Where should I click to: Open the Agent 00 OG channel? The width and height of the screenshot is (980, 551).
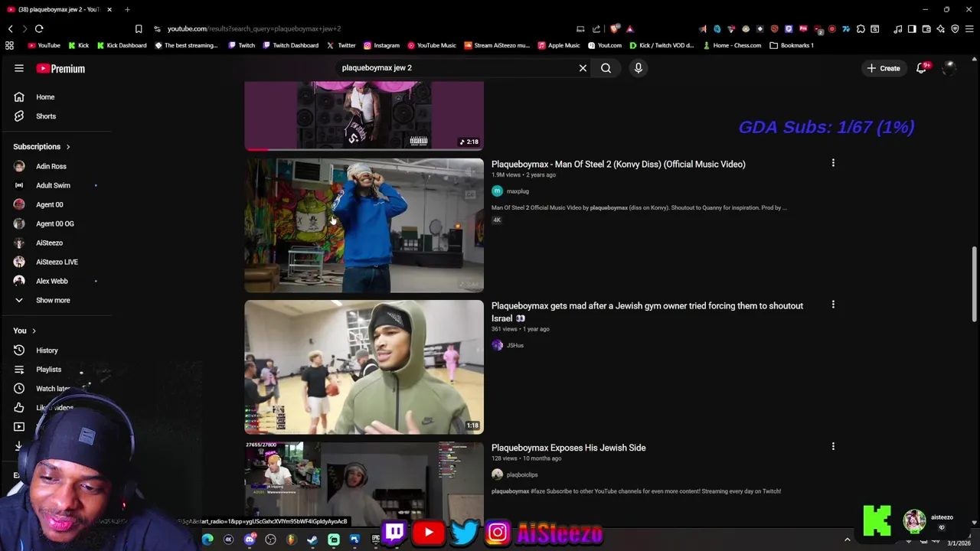click(57, 223)
